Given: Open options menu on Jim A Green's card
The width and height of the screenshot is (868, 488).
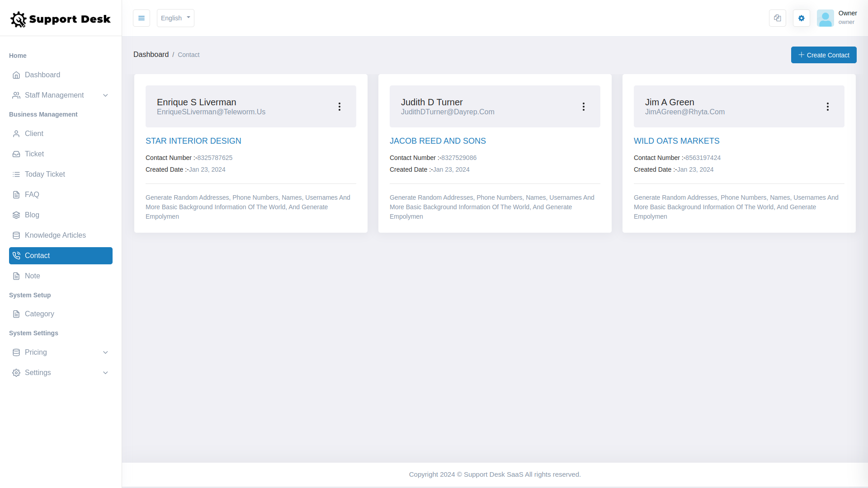Looking at the screenshot, I should click(828, 106).
